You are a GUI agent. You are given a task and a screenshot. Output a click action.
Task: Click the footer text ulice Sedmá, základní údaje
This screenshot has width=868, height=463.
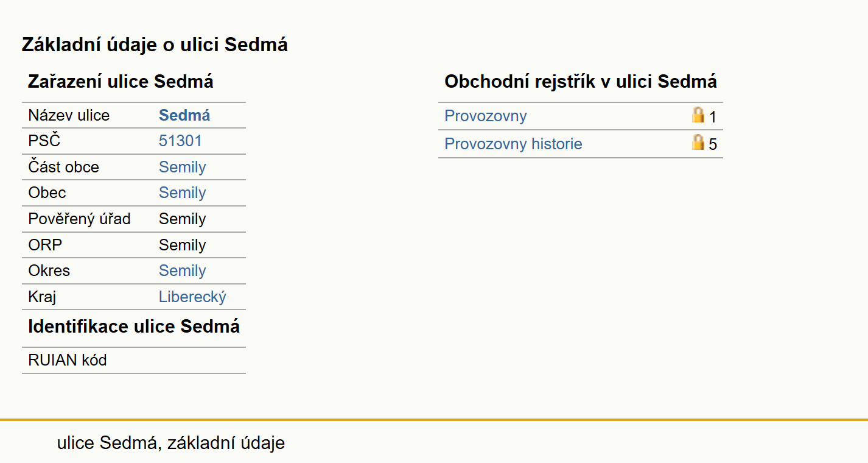(171, 443)
